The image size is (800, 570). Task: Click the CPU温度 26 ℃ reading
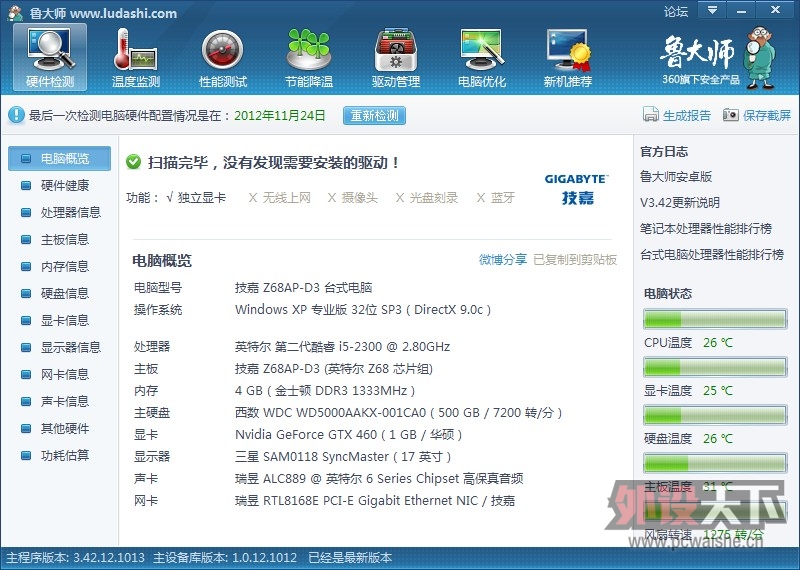[x=717, y=343]
